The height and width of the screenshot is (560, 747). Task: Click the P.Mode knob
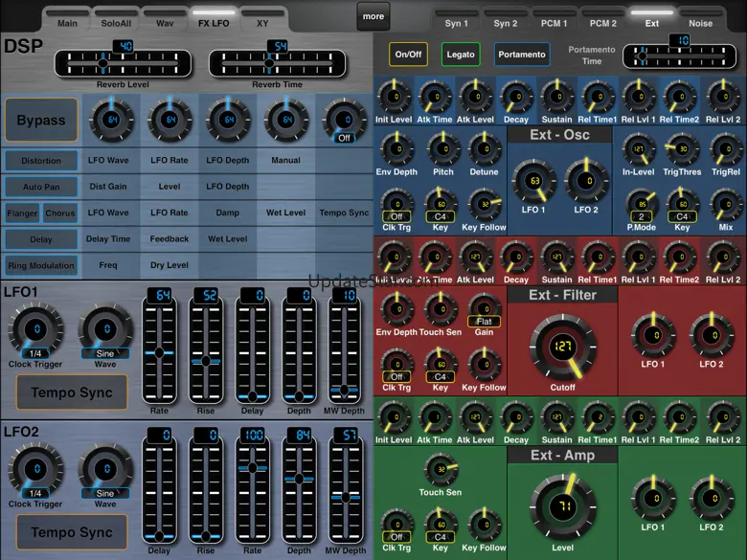(642, 205)
